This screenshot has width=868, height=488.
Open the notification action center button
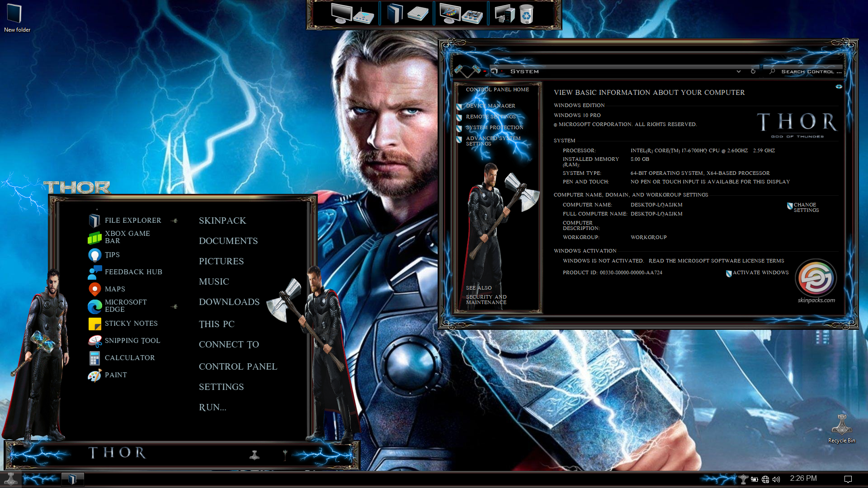point(848,479)
